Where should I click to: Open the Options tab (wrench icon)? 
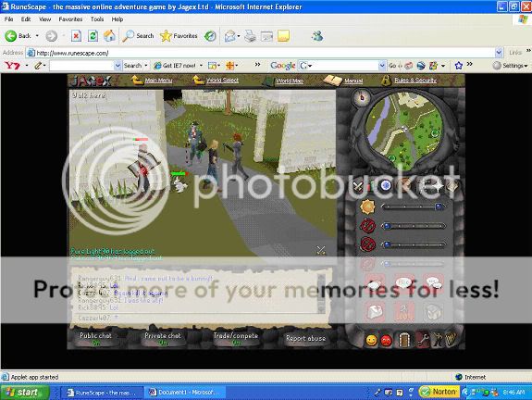[x=422, y=340]
